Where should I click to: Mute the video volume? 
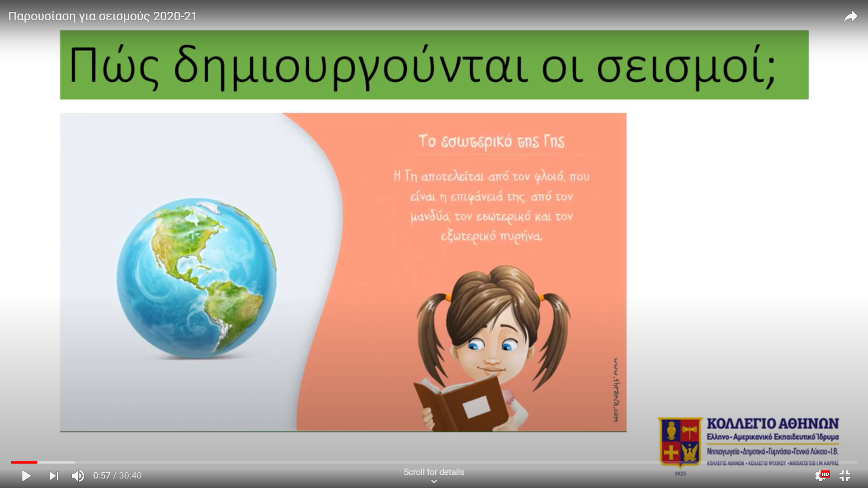[78, 476]
